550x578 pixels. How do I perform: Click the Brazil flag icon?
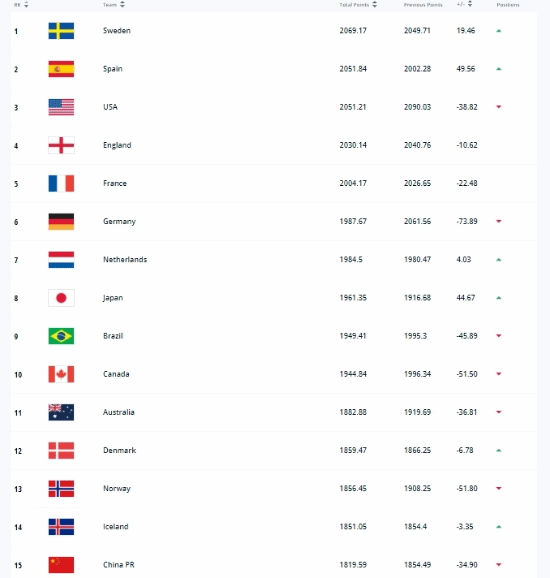61,336
